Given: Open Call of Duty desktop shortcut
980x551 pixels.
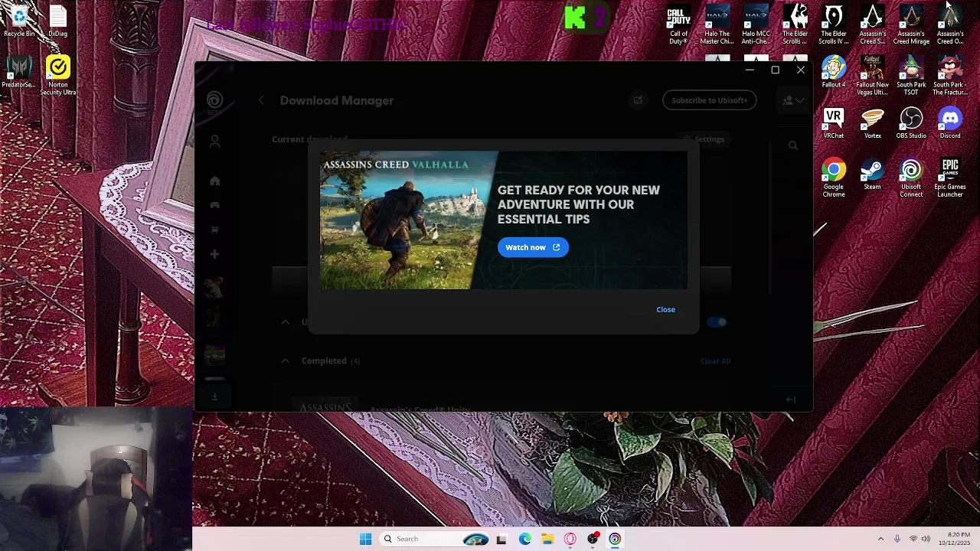Looking at the screenshot, I should [678, 25].
